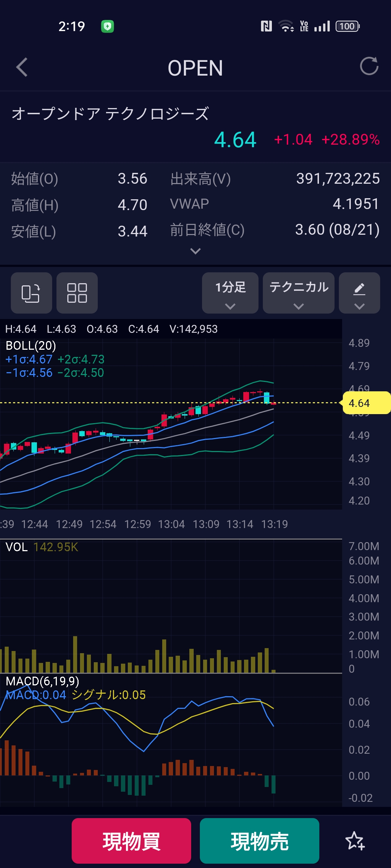This screenshot has height=868, width=391.
Task: Tap the green shield notification icon
Action: [x=108, y=26]
